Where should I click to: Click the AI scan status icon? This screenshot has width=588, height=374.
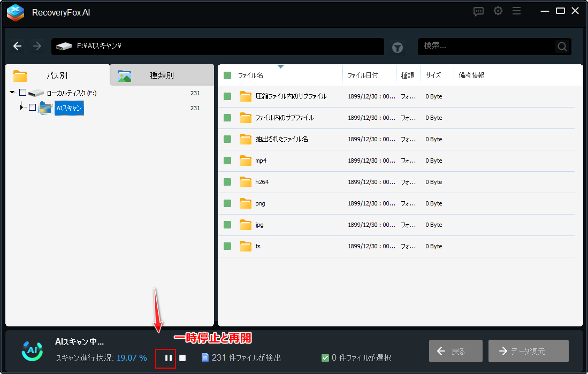click(x=32, y=352)
